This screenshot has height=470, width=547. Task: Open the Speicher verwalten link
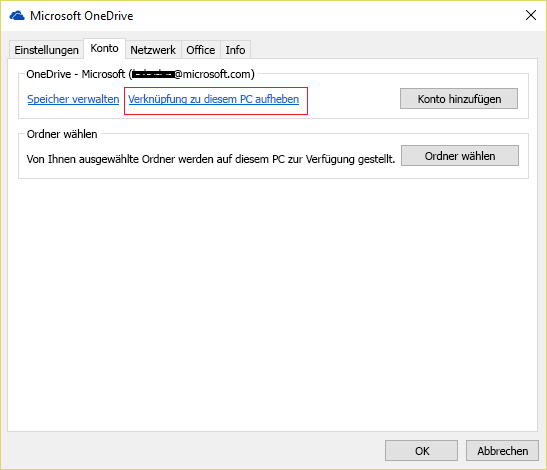coord(73,99)
